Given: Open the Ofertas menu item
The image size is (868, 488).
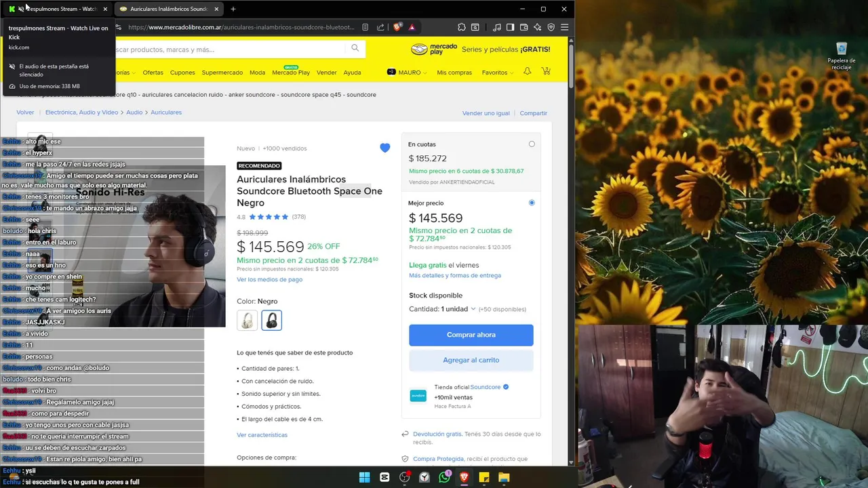Looking at the screenshot, I should coord(153,73).
